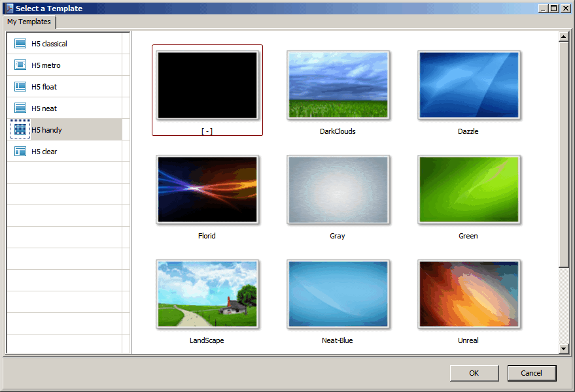The height and width of the screenshot is (392, 575).
Task: Pick the Gray theme thumbnail
Action: click(x=338, y=190)
